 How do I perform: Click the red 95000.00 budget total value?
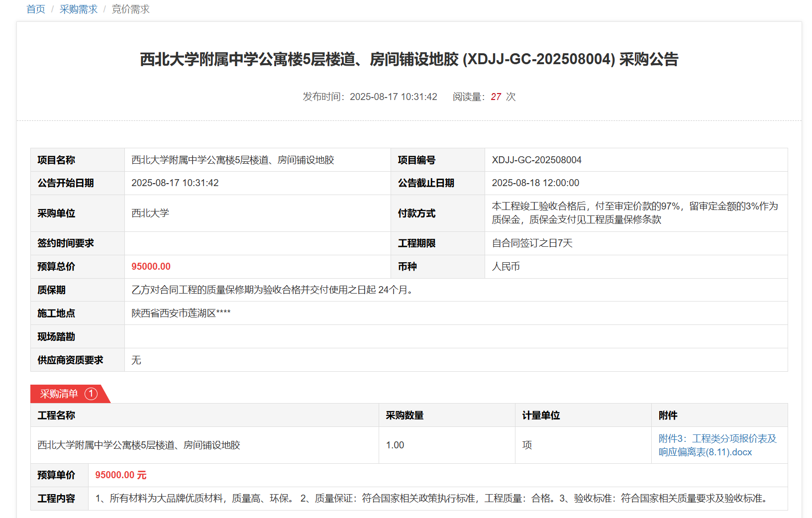click(151, 266)
